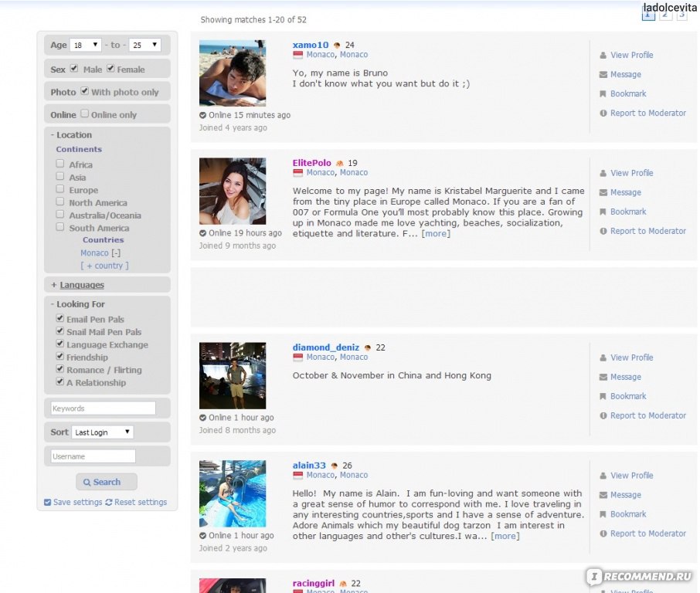Screen dimensions: 700x593
Task: Click the Bookmark icon for diamond_deniz
Action: [603, 396]
